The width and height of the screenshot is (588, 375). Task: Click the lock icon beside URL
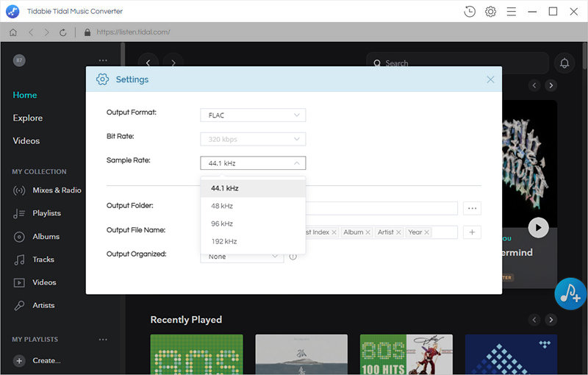(x=87, y=32)
